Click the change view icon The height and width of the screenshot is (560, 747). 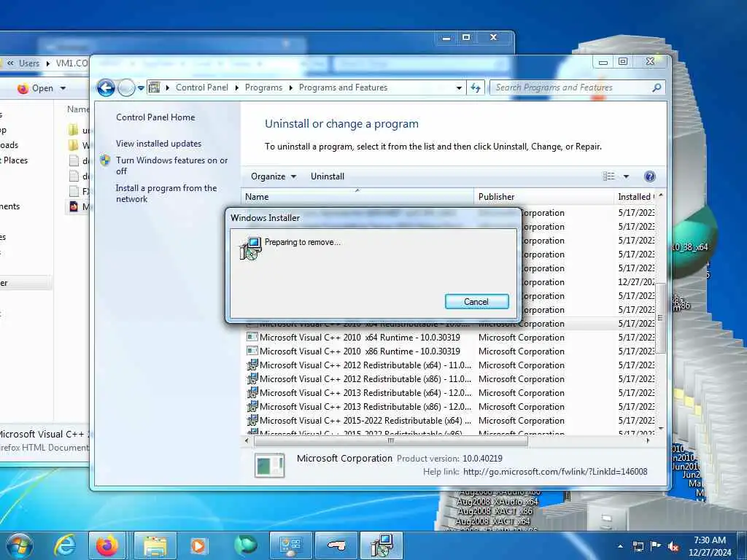609,176
